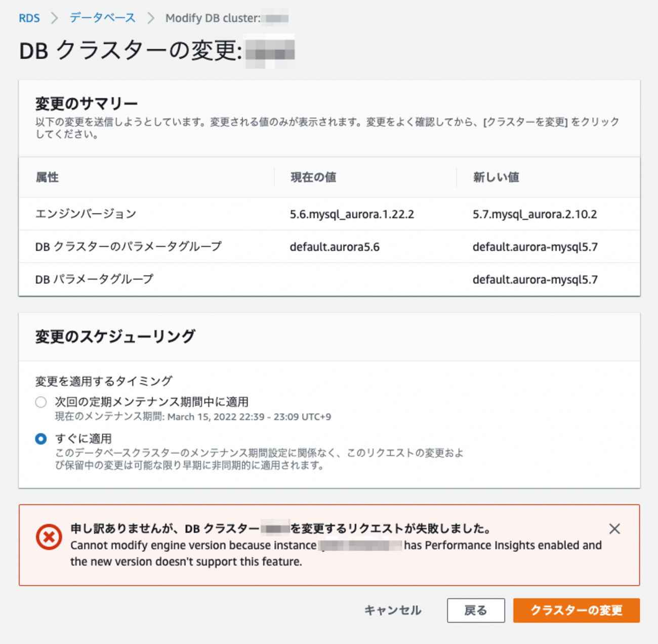Click the RDS breadcrumb link

pos(29,18)
